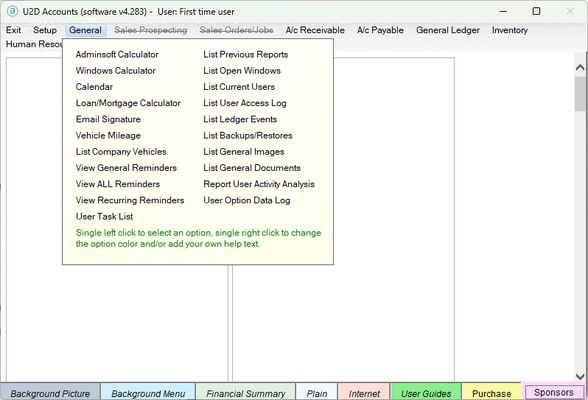
Task: Open Vehicle Mileage option
Action: (108, 135)
